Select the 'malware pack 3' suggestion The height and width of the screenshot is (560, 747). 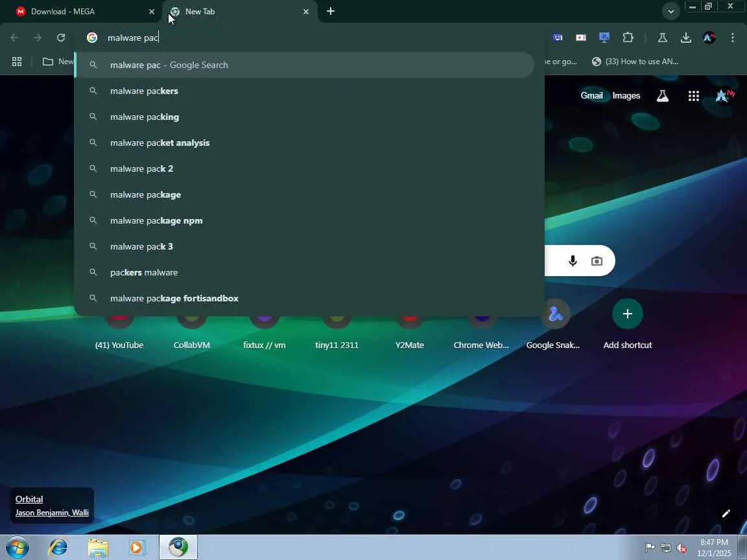click(x=305, y=247)
